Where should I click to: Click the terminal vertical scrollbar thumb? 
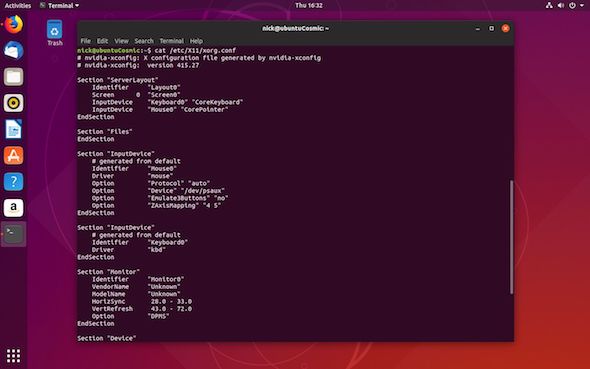511,237
